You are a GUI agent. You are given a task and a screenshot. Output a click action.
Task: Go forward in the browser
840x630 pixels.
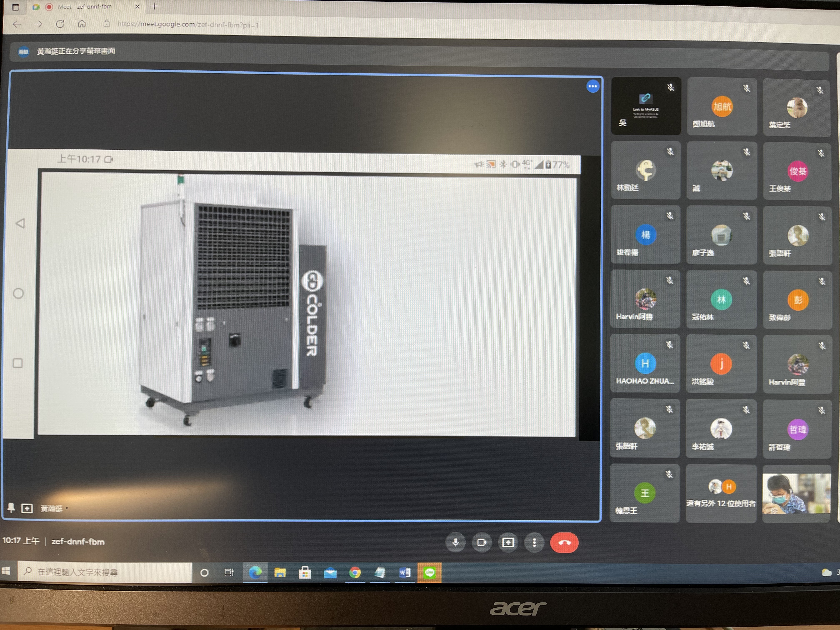(x=38, y=24)
